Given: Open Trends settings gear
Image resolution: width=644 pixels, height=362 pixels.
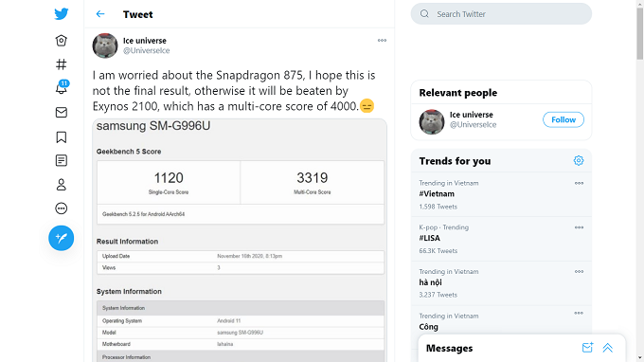Looking at the screenshot, I should (579, 161).
